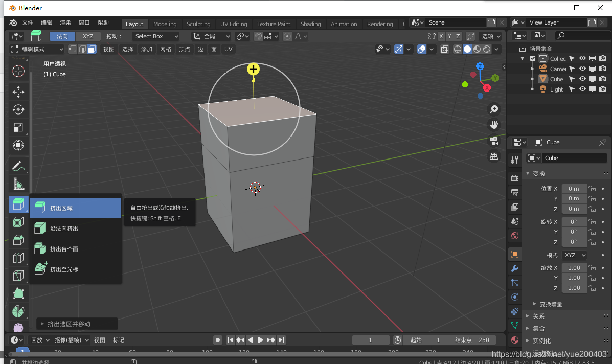The image size is (612, 364).
Task: Collapse the Collection tree in outliner
Action: coord(523,58)
